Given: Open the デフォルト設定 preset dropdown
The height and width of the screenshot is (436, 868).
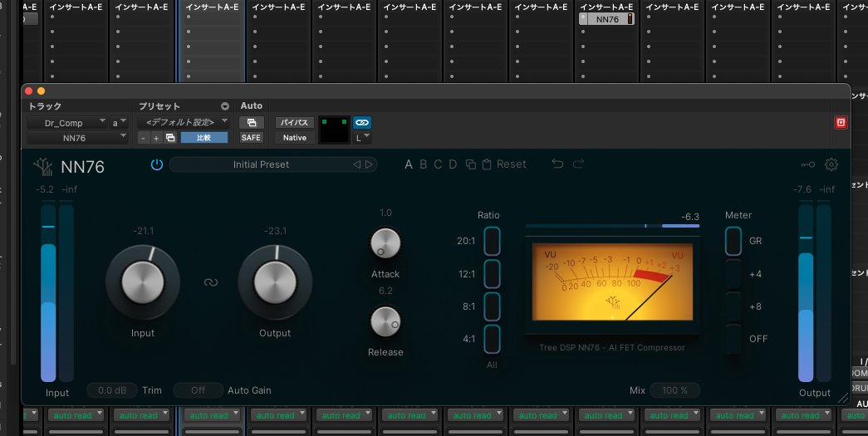Looking at the screenshot, I should [184, 122].
